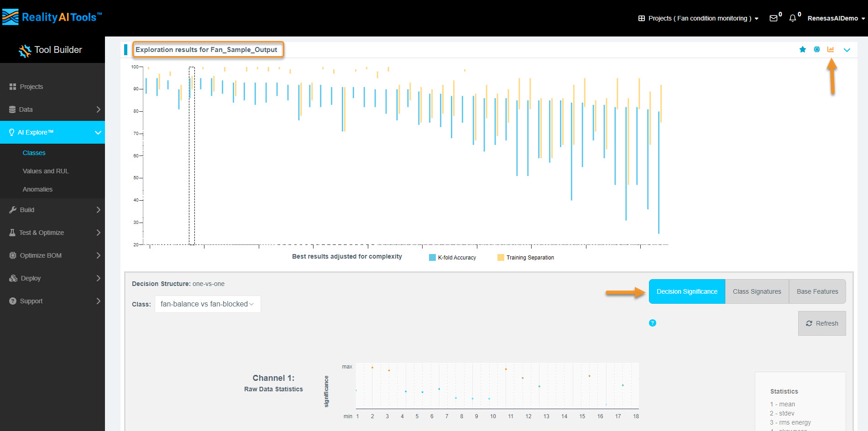The image size is (868, 431).
Task: Click the star favorite icon in results header
Action: 802,50
